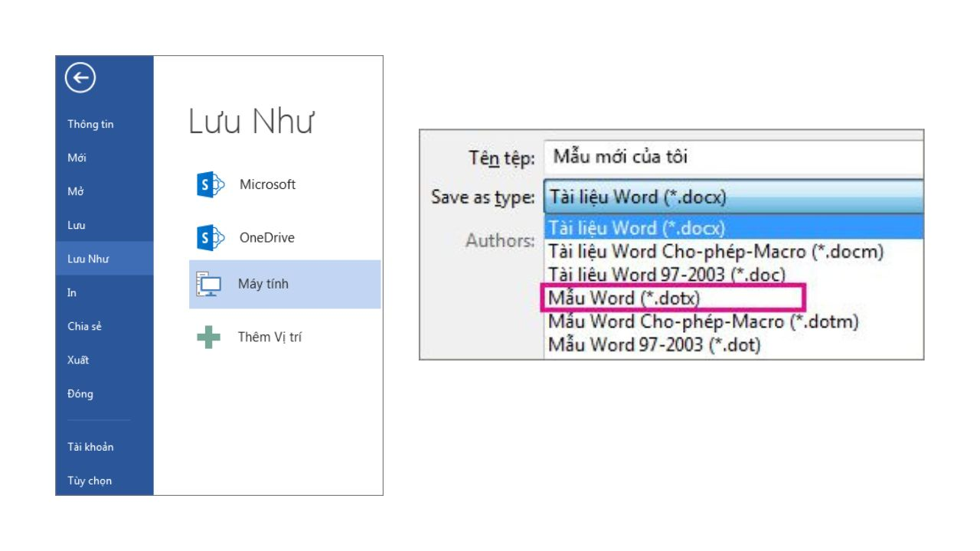Click the OneDrive cloud icon

pyautogui.click(x=210, y=238)
